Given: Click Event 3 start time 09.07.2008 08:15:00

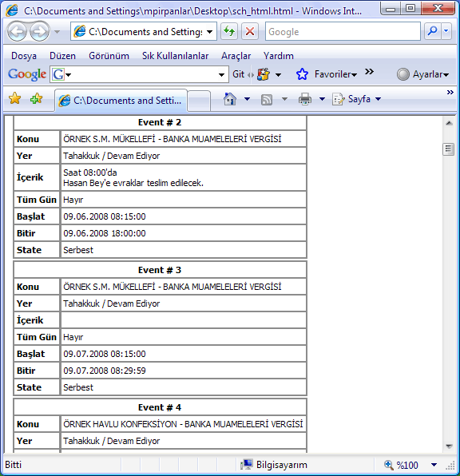Looking at the screenshot, I should (105, 354).
